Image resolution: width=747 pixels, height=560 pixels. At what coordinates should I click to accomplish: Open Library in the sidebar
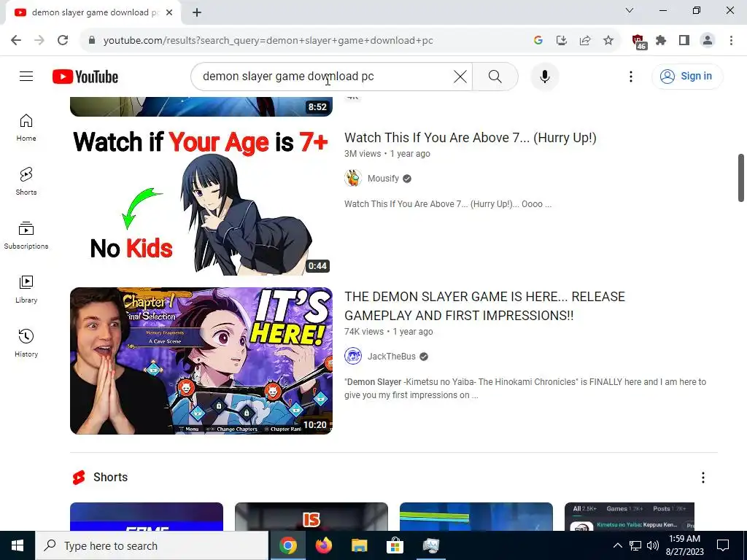(26, 289)
